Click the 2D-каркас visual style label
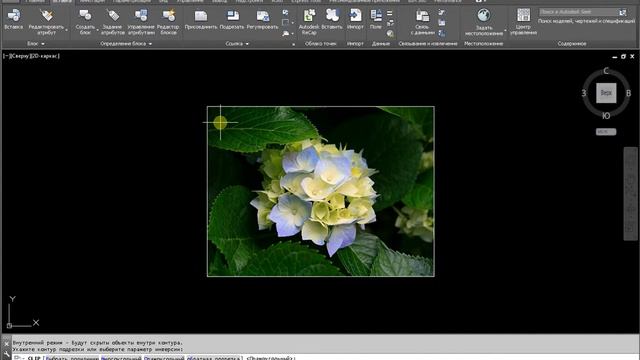 45,56
